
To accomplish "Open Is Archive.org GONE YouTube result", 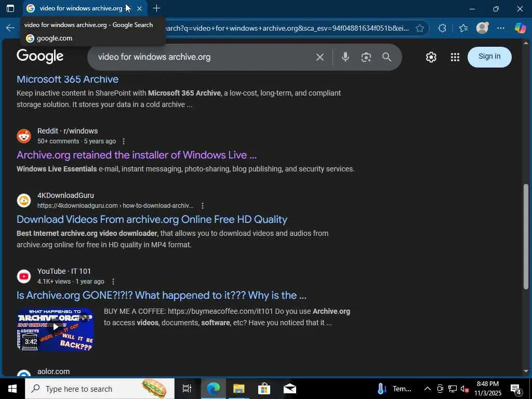I will (x=162, y=295).
